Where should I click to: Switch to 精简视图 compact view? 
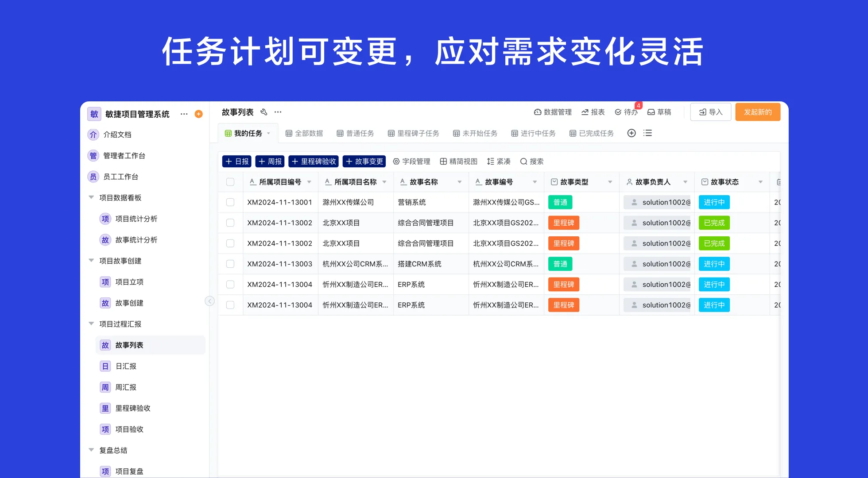pos(458,161)
